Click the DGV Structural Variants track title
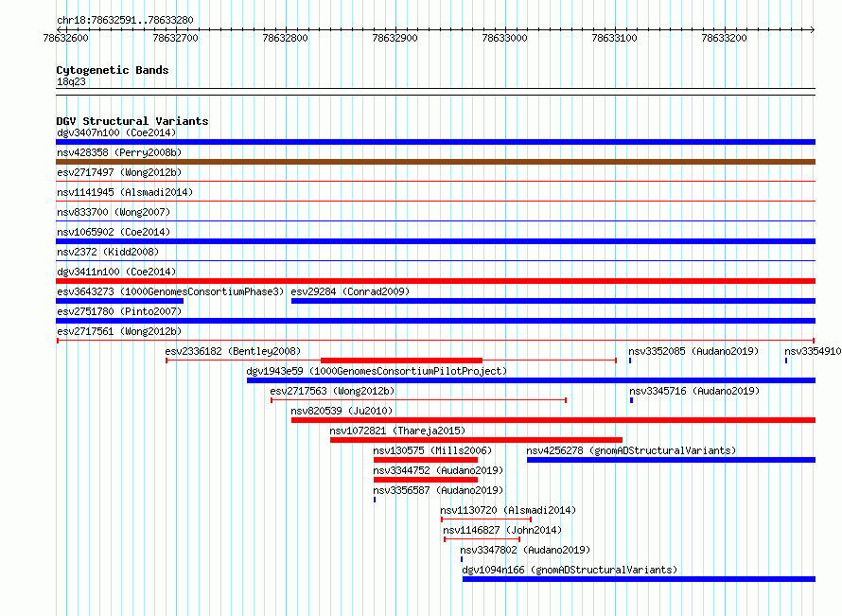This screenshot has width=842, height=616. 132,121
